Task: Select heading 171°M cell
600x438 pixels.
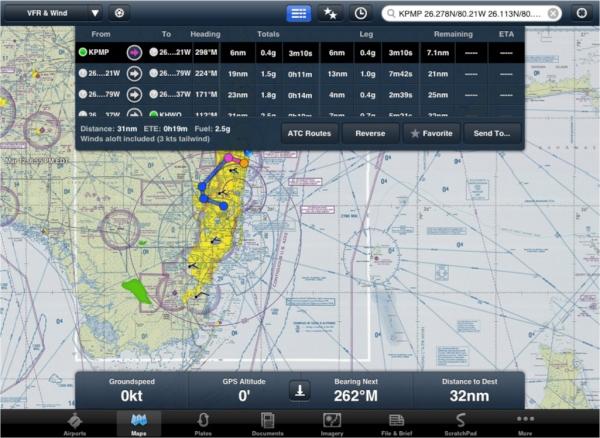Action: (x=206, y=94)
